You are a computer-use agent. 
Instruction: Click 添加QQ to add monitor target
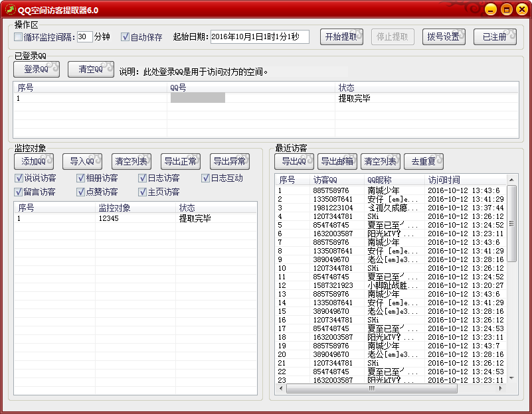coord(34,161)
